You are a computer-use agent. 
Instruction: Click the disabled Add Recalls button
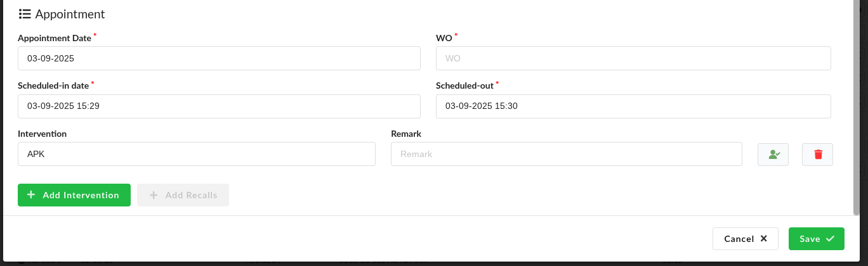(x=183, y=195)
